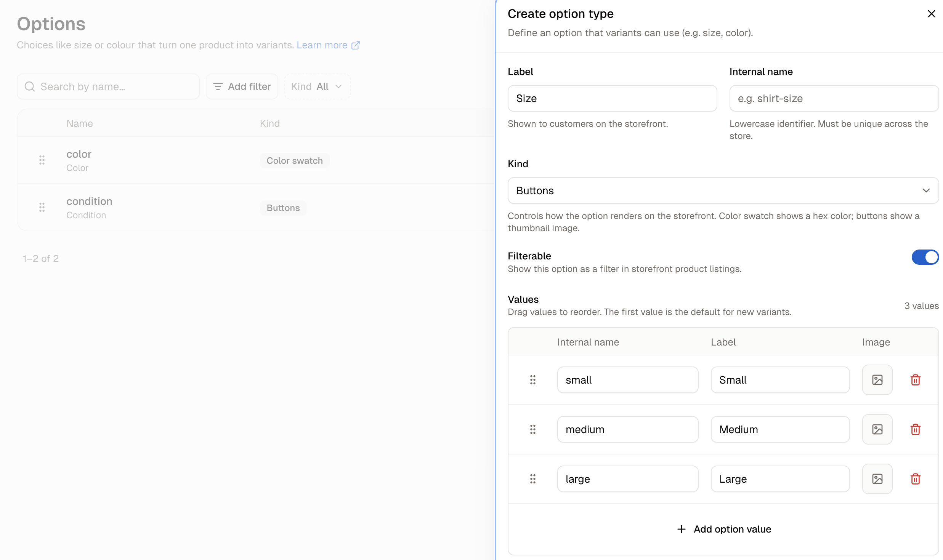
Task: Open the Learn more link
Action: [328, 45]
